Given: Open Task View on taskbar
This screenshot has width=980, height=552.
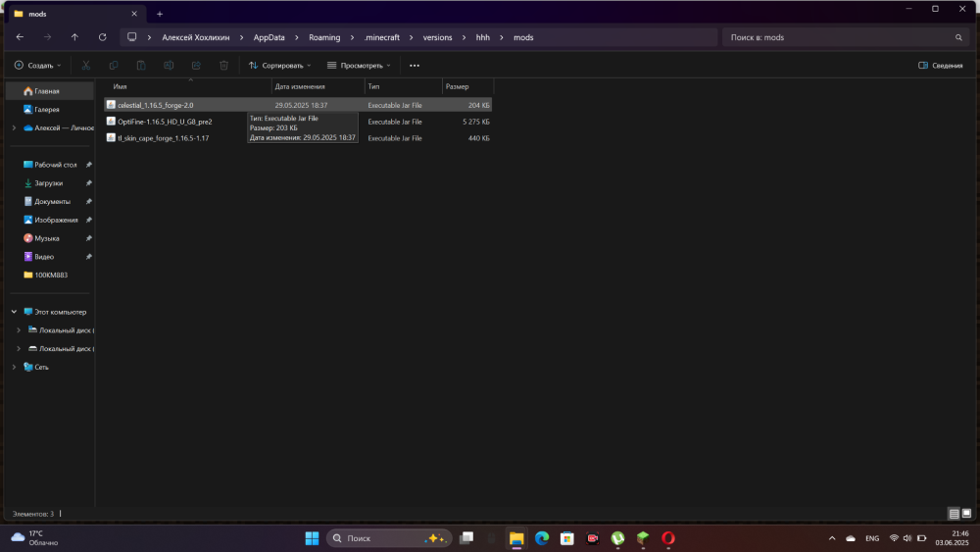Looking at the screenshot, I should 466,538.
